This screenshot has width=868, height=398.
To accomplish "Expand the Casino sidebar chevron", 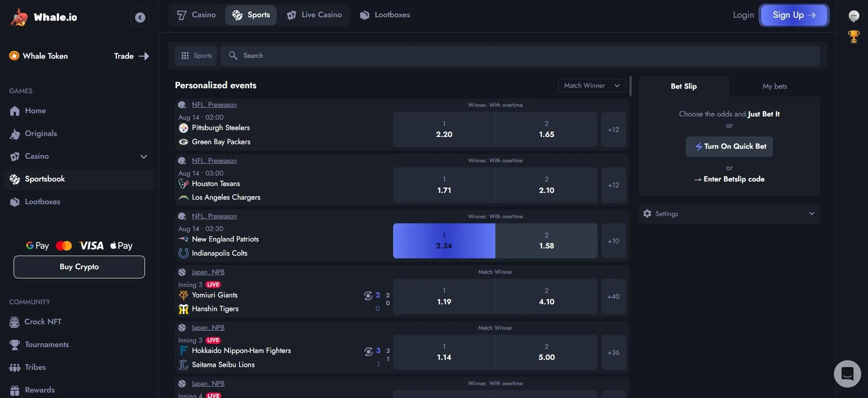I will point(144,156).
